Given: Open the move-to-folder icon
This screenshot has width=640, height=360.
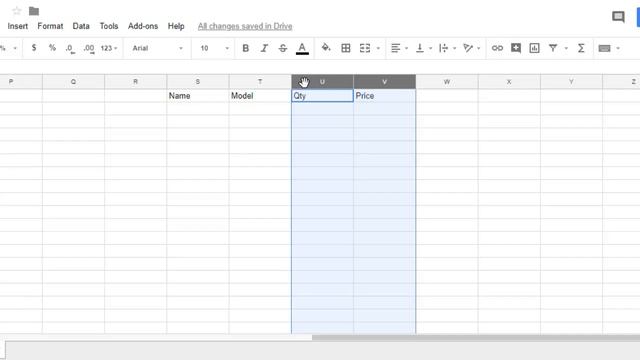Looking at the screenshot, I should tap(34, 11).
